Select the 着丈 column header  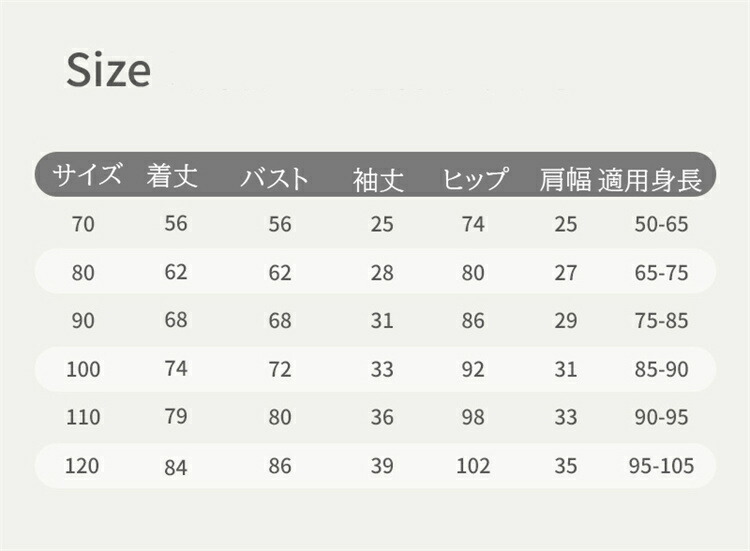(173, 176)
